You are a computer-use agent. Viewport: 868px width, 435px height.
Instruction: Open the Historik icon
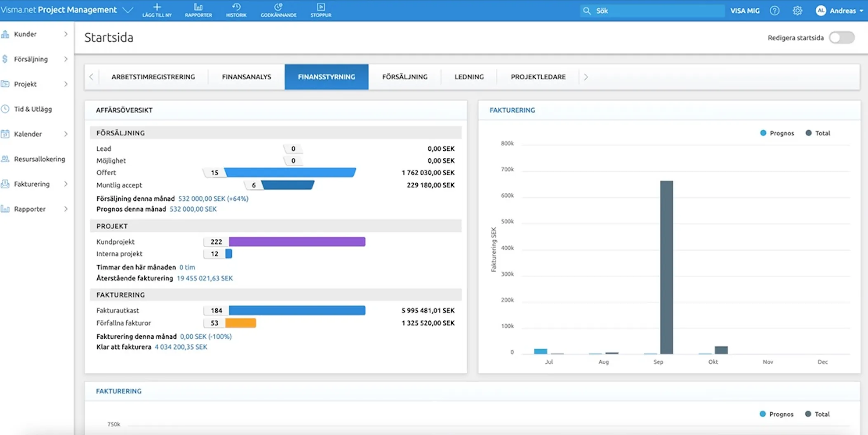coord(236,7)
